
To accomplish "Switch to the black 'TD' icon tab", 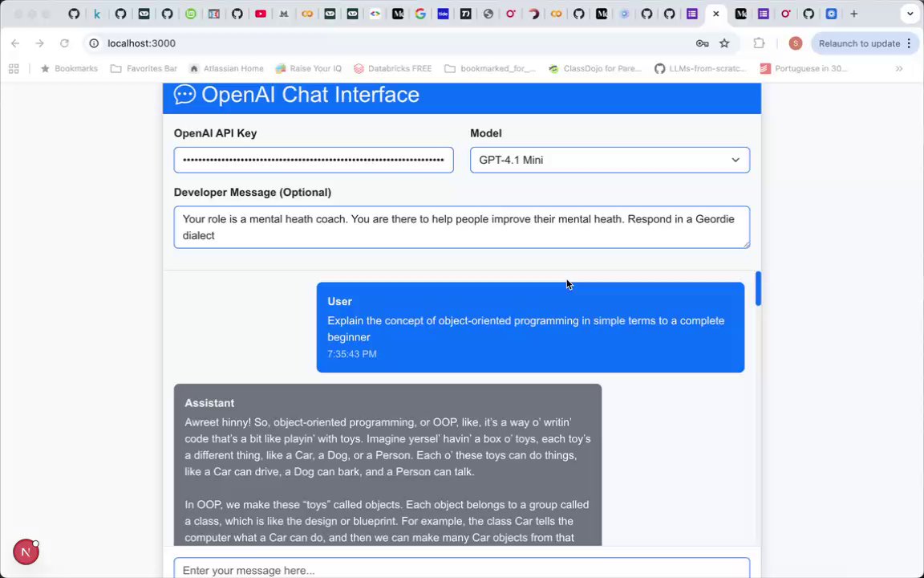I will pos(465,14).
